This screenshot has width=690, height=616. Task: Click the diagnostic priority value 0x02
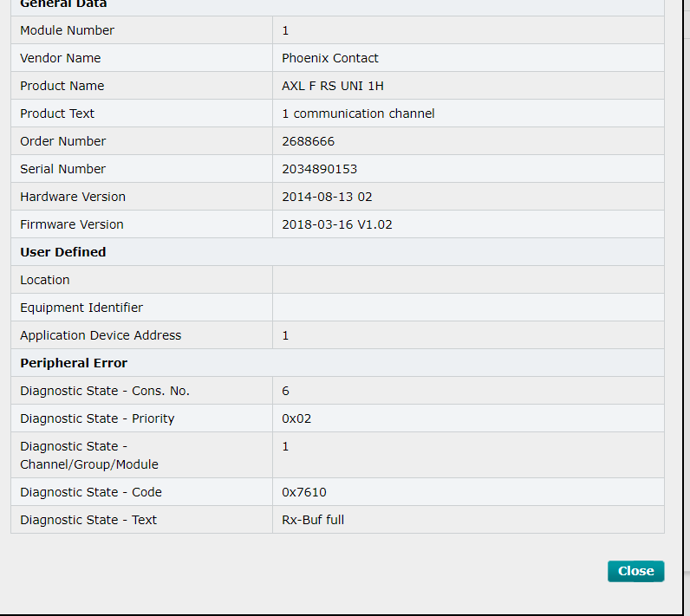296,418
